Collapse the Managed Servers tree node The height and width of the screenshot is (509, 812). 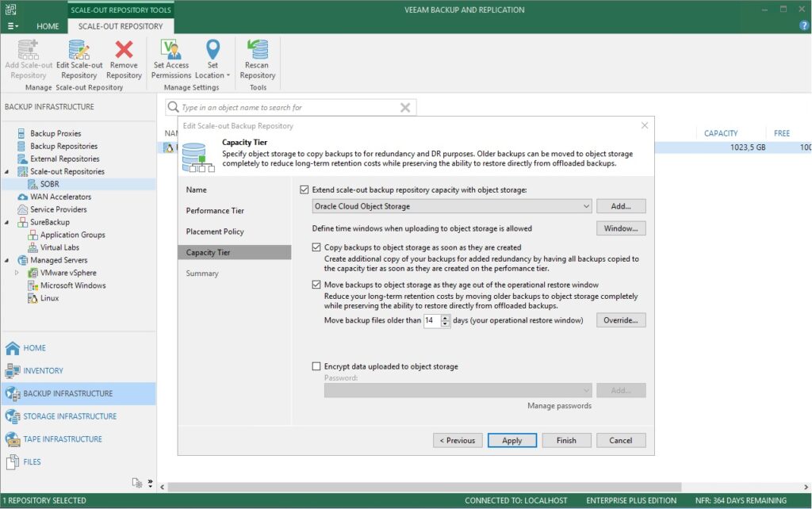click(7, 260)
